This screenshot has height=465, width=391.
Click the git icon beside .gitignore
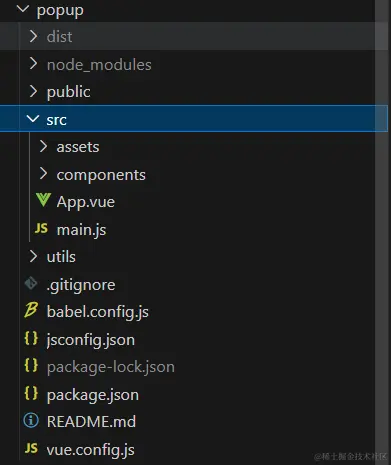coord(31,283)
